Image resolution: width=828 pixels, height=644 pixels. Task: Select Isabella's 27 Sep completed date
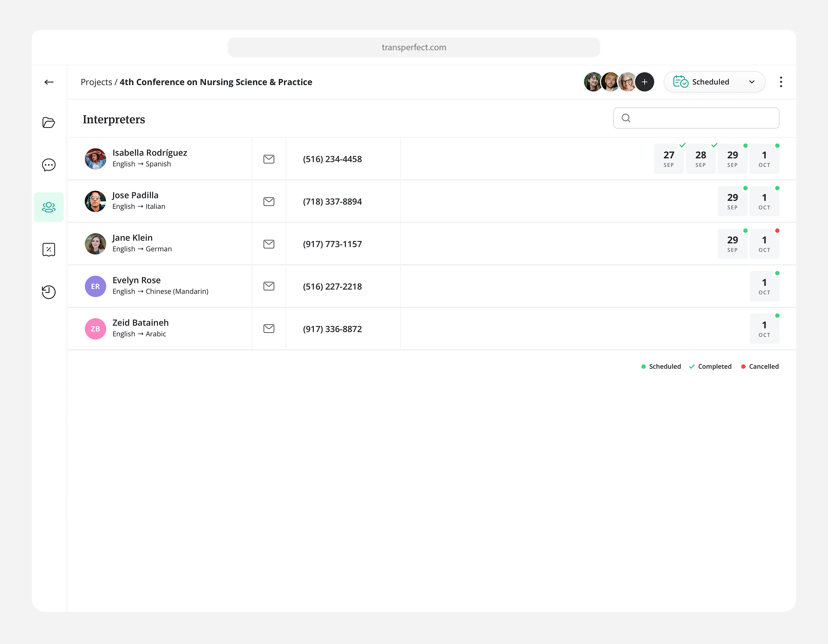click(x=669, y=159)
